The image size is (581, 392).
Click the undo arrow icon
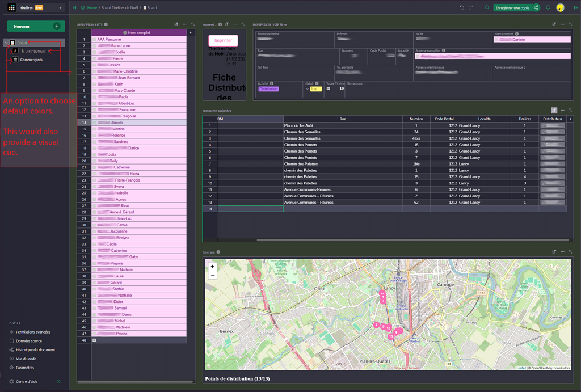[461, 8]
